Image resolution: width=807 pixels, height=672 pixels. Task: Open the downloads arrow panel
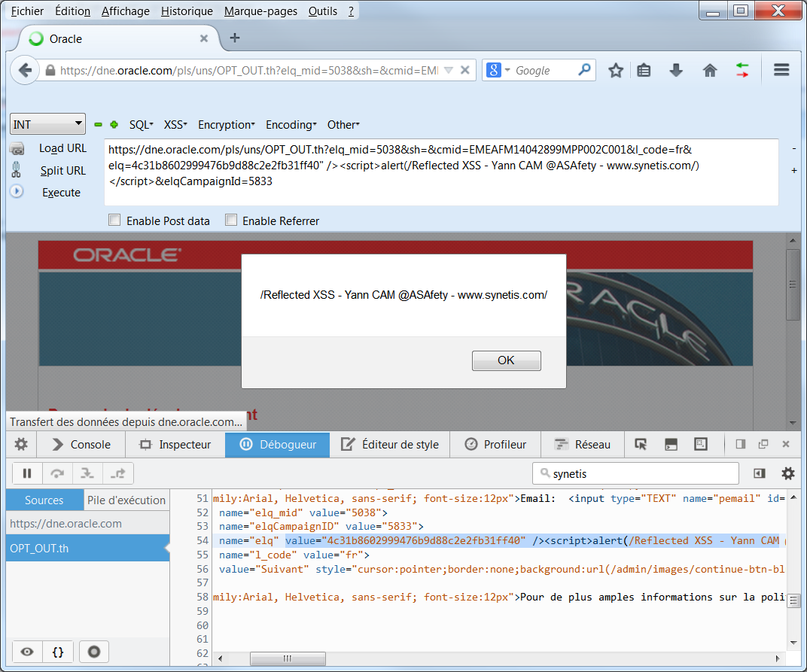[676, 70]
